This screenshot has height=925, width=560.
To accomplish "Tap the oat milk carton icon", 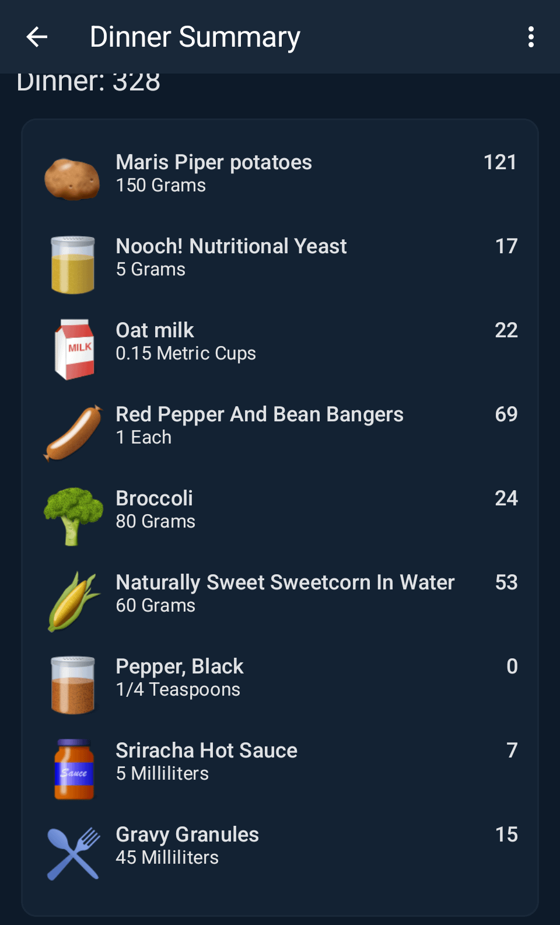I will pyautogui.click(x=74, y=348).
